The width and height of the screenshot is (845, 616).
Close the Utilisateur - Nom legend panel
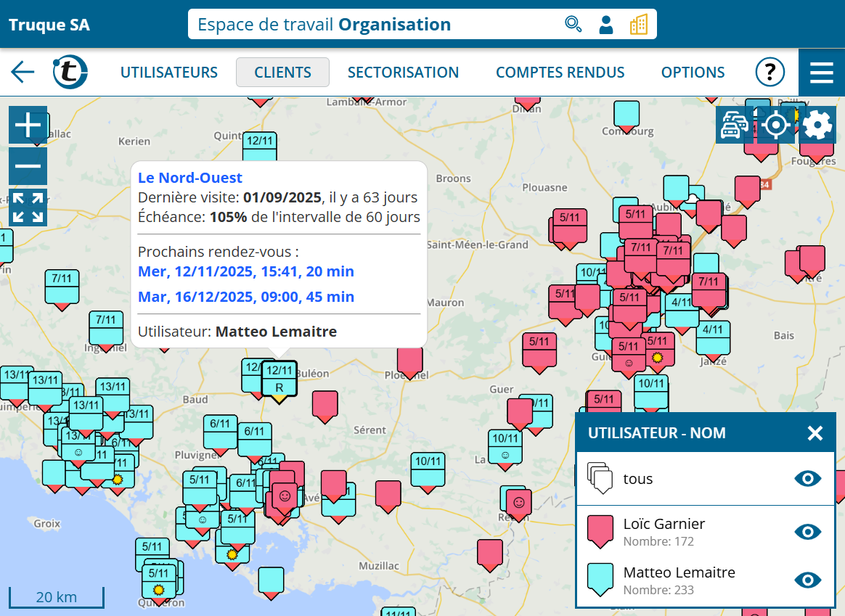pos(815,433)
